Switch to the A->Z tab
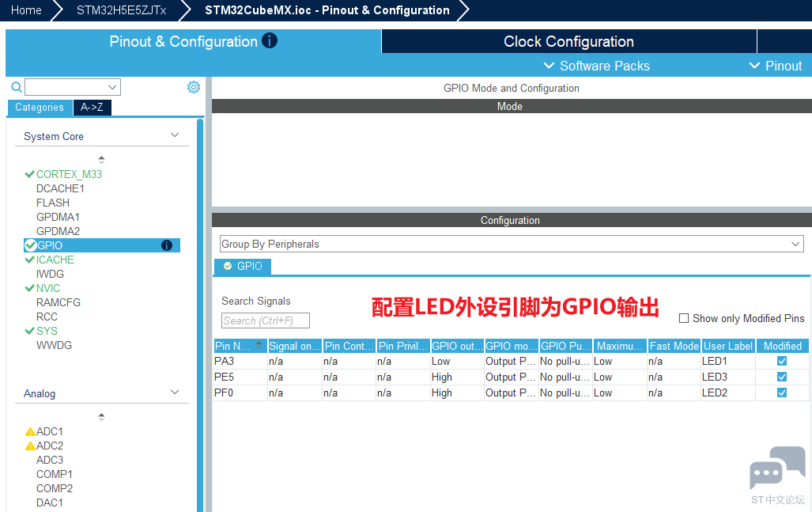The width and height of the screenshot is (812, 512). click(93, 108)
